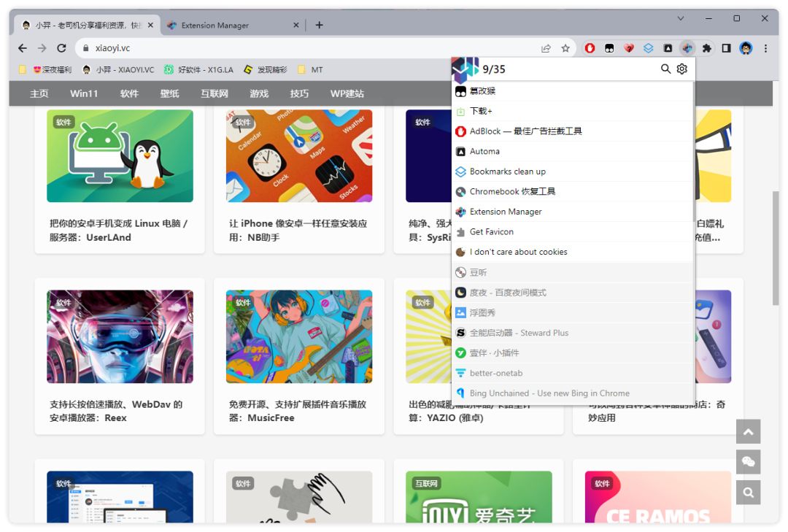This screenshot has height=532, width=788.
Task: Click the Automa toolbar extension icon
Action: pos(668,48)
